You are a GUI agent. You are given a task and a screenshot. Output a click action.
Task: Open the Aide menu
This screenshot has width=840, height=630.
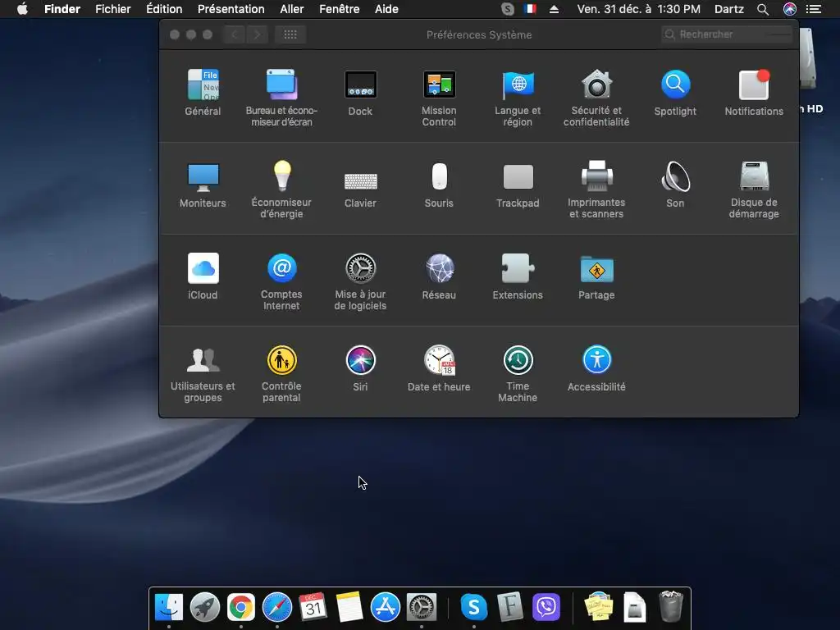[386, 9]
